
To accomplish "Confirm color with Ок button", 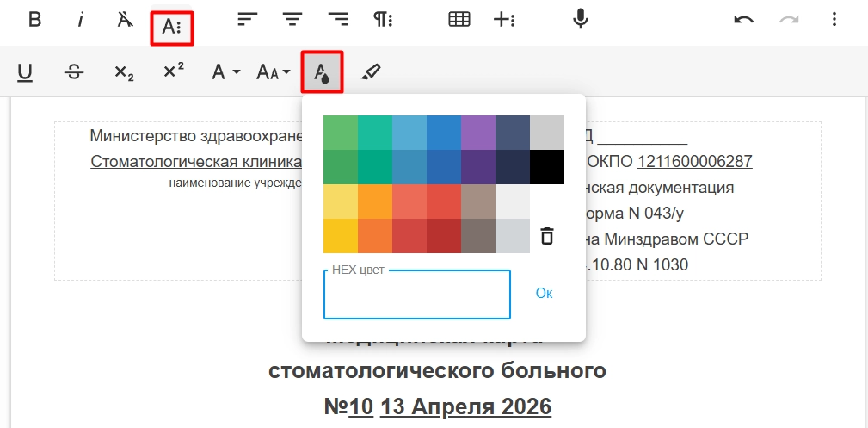I will coord(544,294).
